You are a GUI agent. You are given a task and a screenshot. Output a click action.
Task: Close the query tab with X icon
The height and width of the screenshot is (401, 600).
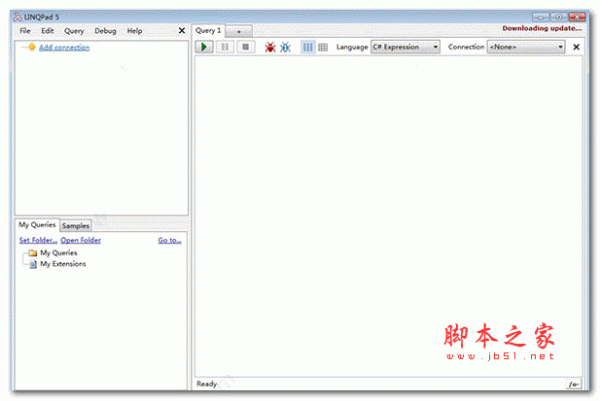(x=576, y=47)
